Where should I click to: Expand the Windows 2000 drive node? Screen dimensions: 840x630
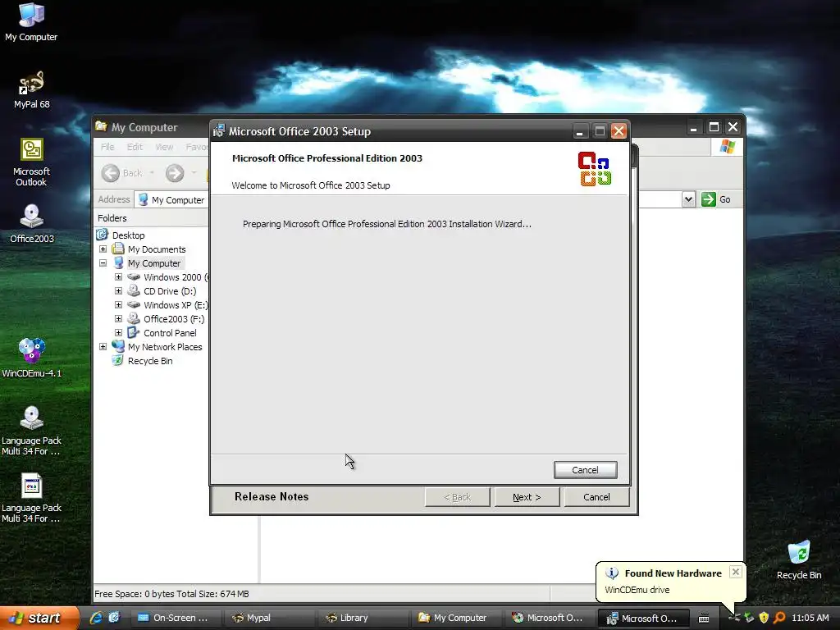118,277
